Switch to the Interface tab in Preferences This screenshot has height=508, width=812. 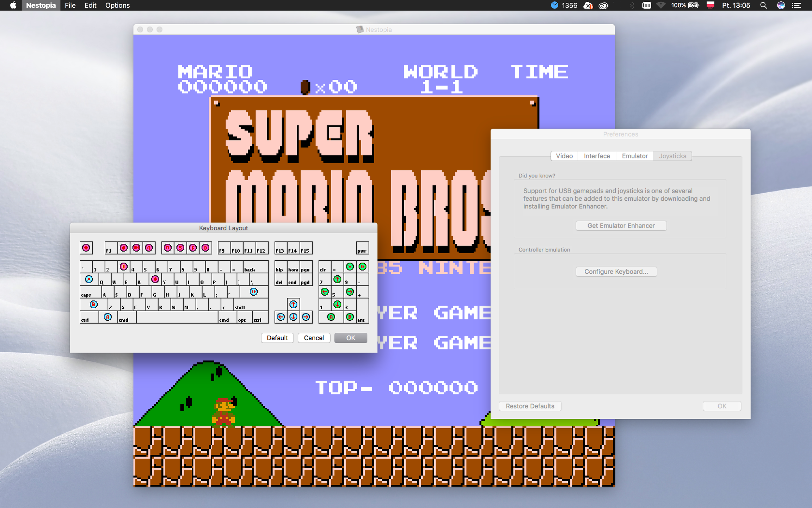point(597,156)
